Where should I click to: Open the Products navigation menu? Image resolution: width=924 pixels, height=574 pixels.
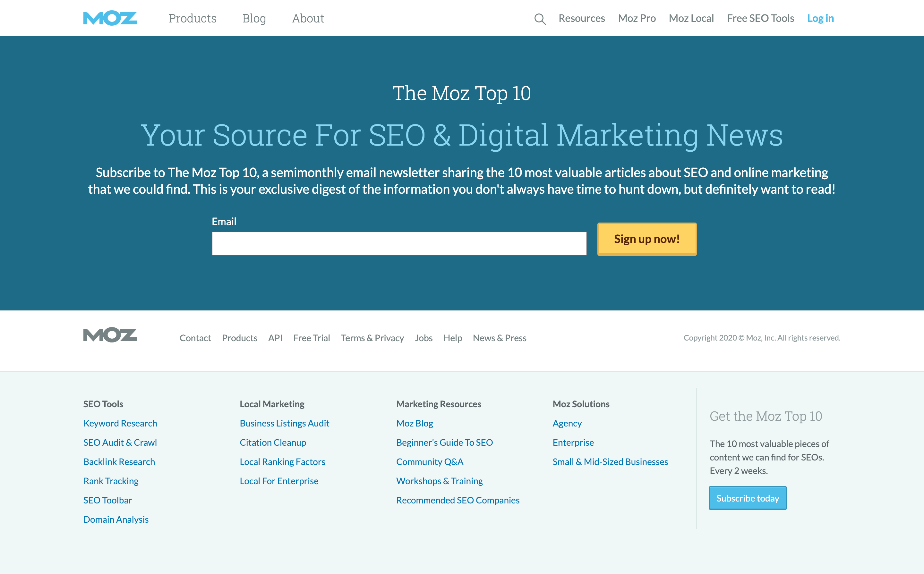193,18
